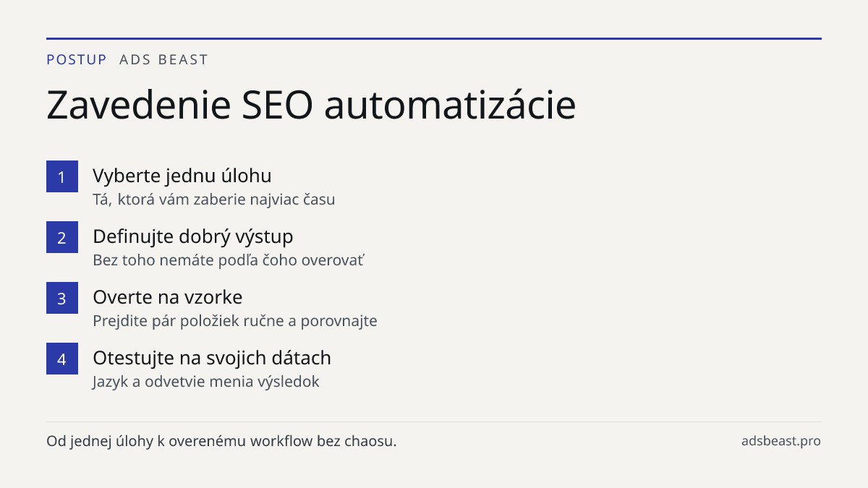Click the ADS BEAST label
This screenshot has width=868, height=488.
(163, 59)
